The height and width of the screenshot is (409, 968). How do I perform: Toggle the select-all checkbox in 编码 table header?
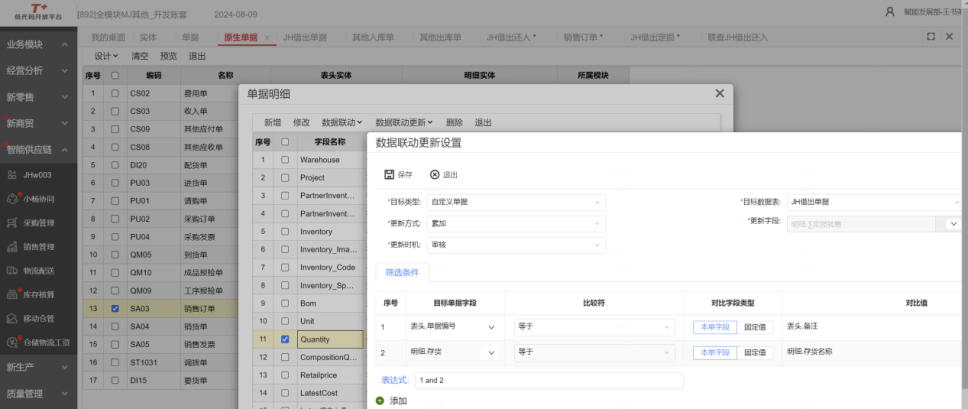click(x=115, y=76)
